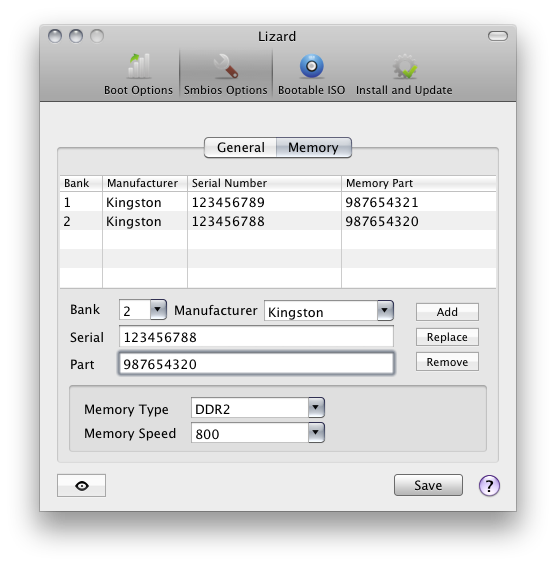Open the Memory Speed 800 dropdown
Image resolution: width=556 pixels, height=566 pixels.
pos(258,432)
